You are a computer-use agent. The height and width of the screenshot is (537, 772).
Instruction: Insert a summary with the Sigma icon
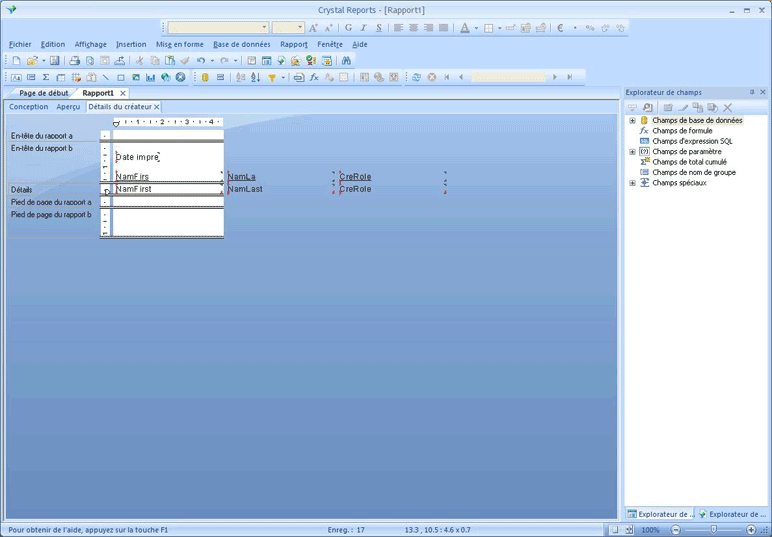tap(46, 77)
